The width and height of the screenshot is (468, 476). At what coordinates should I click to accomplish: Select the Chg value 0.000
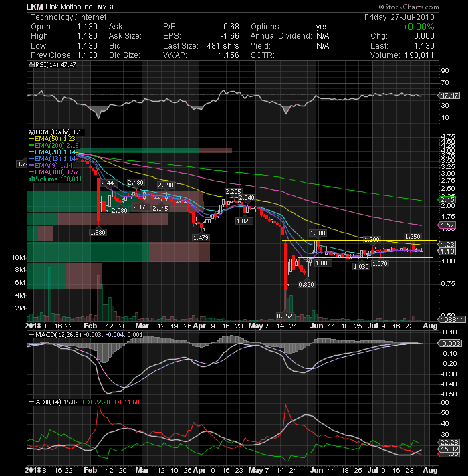click(x=424, y=36)
